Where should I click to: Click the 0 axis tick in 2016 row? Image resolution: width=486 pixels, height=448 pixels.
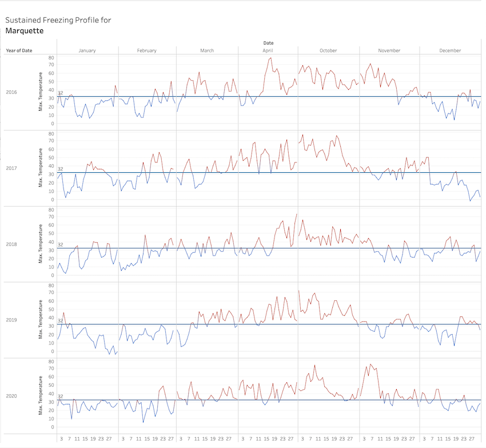coord(53,124)
